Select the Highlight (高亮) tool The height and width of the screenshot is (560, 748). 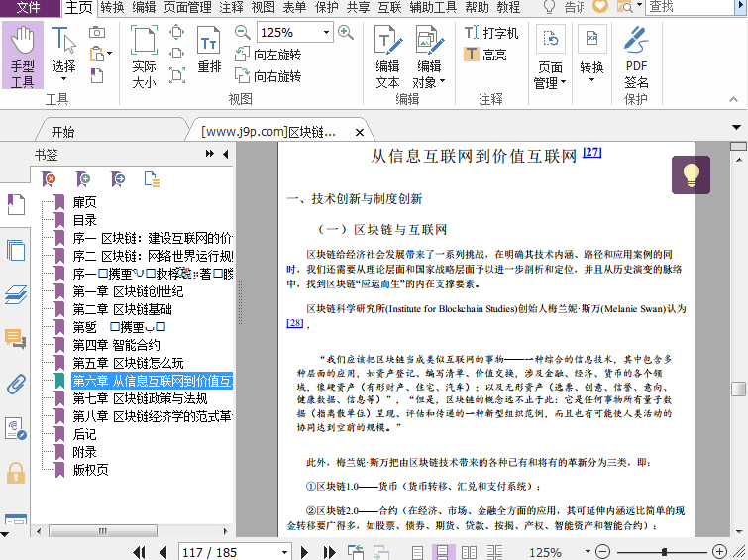click(484, 55)
